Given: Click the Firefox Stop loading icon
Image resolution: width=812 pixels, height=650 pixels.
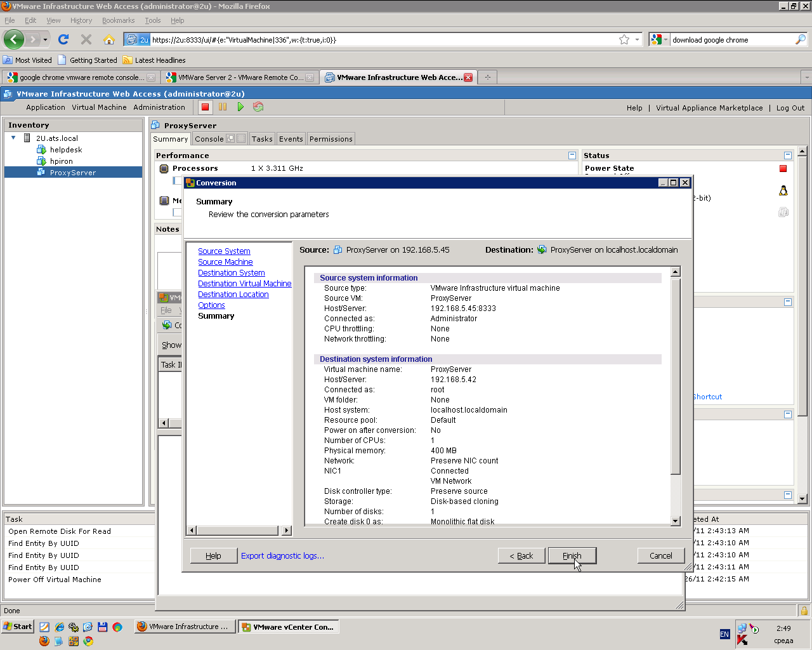Looking at the screenshot, I should (86, 39).
